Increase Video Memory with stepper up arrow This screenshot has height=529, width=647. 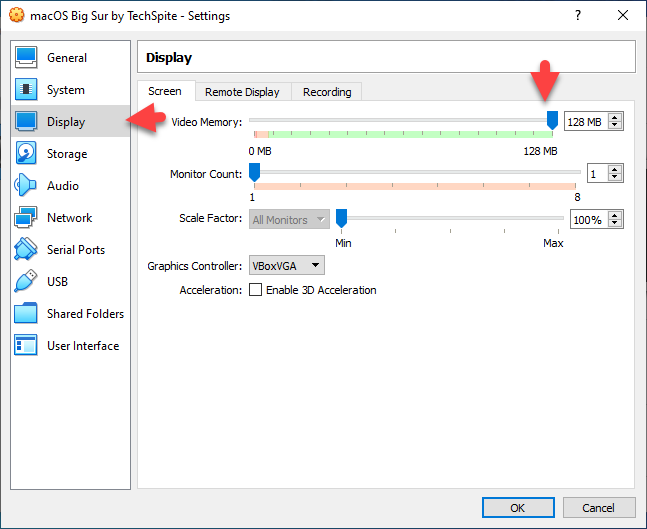tap(615, 117)
